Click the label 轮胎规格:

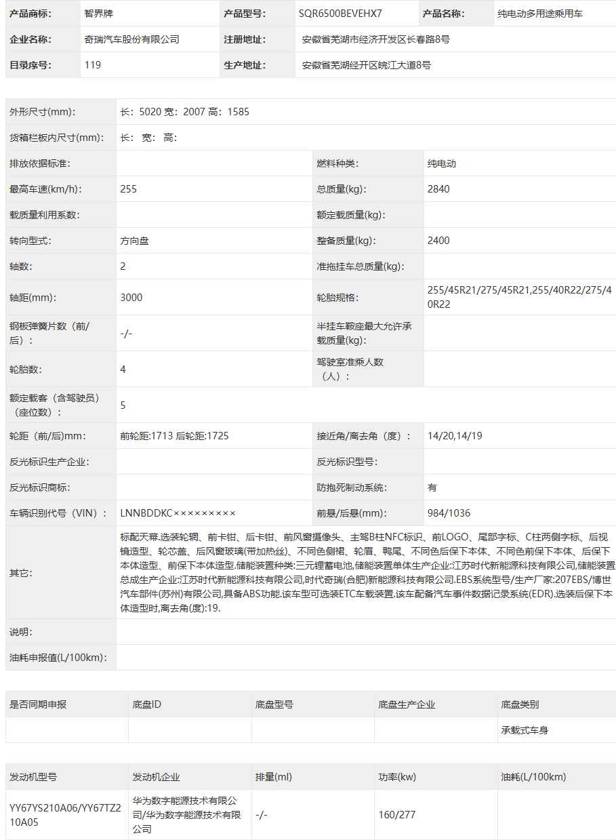pyautogui.click(x=337, y=297)
